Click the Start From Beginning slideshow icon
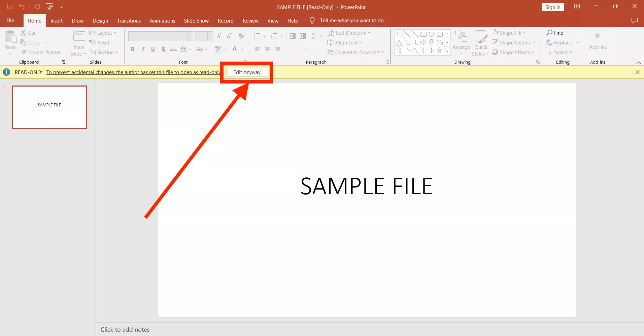Image resolution: width=644 pixels, height=336 pixels. [x=49, y=6]
